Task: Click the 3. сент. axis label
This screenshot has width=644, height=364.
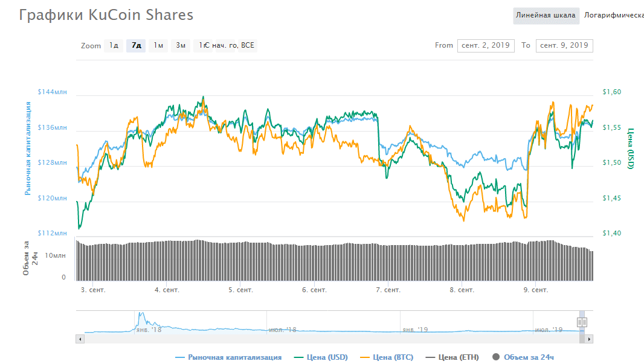Action: coord(93,290)
